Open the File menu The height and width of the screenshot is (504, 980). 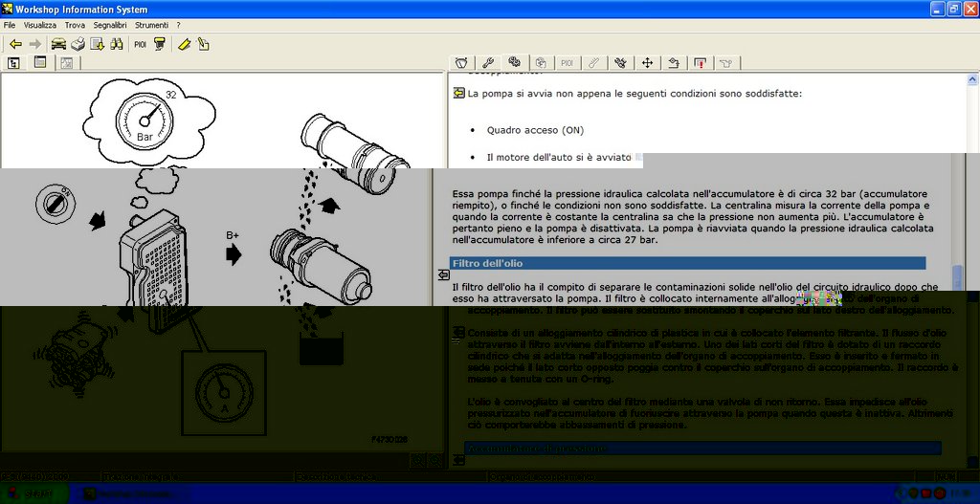(x=10, y=26)
